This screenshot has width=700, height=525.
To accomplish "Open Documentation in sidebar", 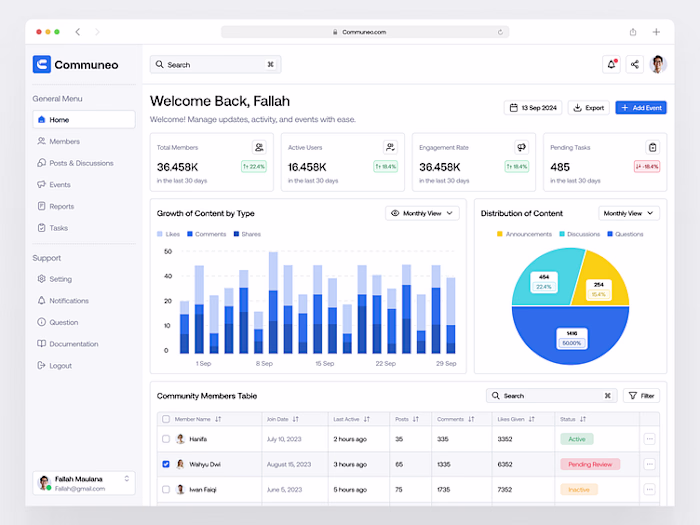I will point(84,344).
